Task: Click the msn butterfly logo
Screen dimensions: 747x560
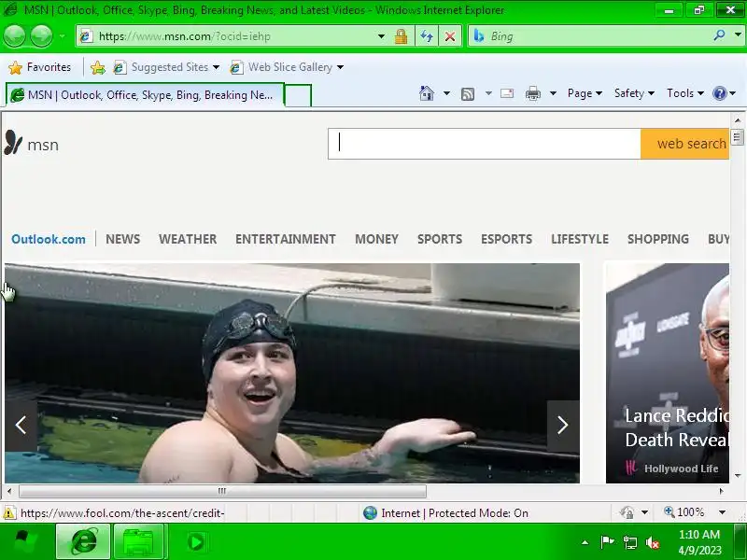Action: tap(32, 144)
